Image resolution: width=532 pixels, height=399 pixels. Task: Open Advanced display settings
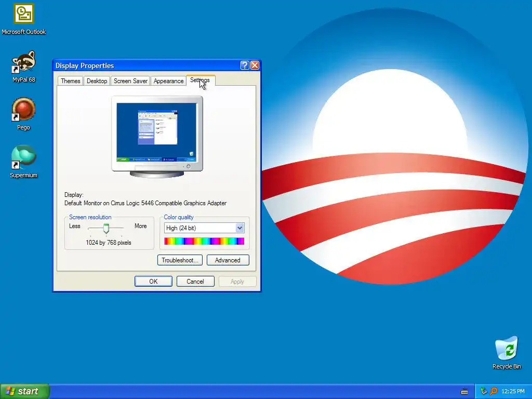click(x=228, y=260)
